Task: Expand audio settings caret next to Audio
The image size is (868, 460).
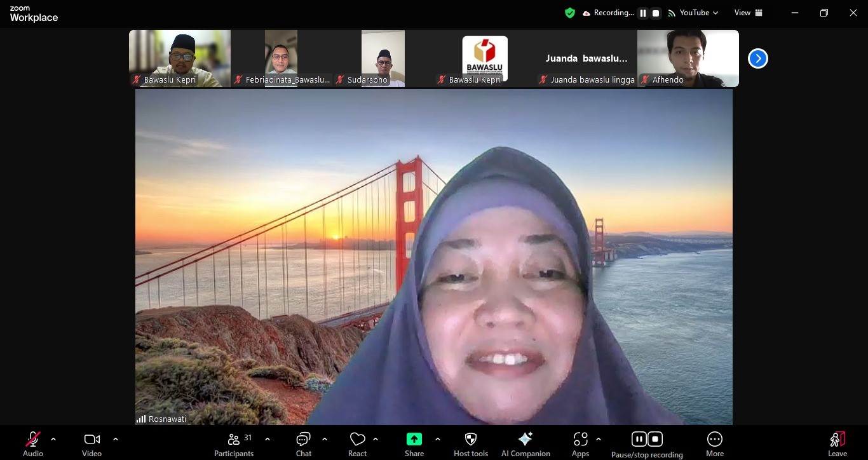Action: point(53,439)
